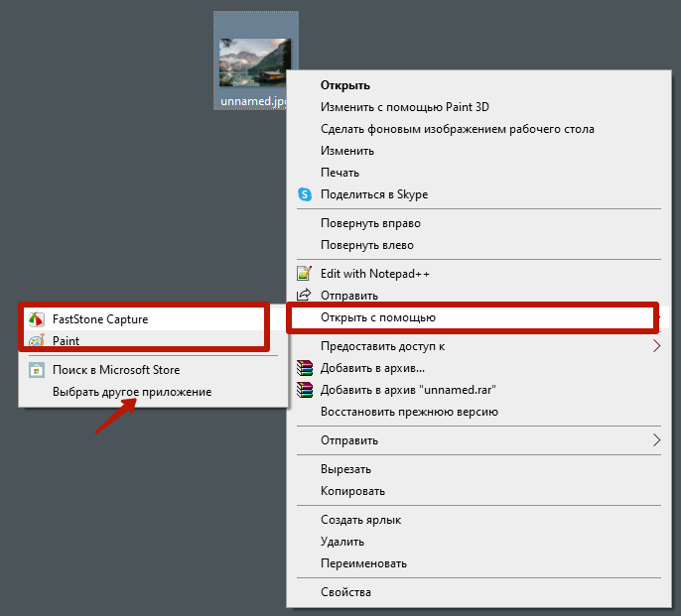Select Повернуть вправо option
Image resolution: width=681 pixels, height=616 pixels.
(x=366, y=223)
